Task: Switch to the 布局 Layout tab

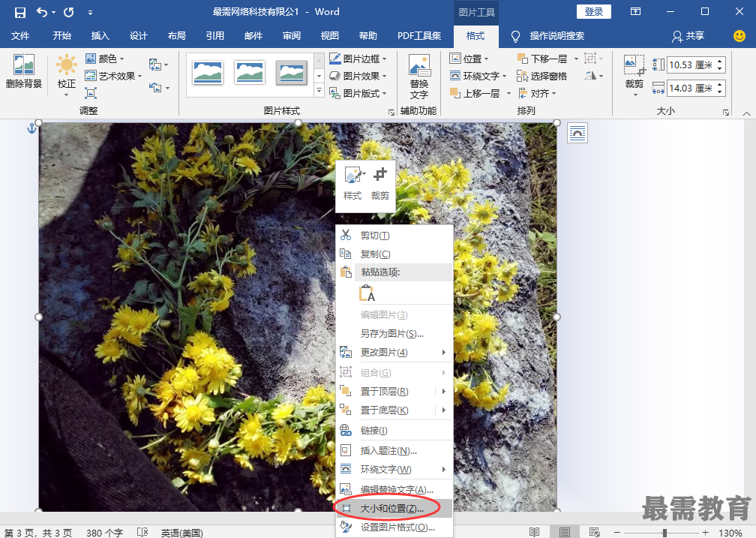Action: 176,36
